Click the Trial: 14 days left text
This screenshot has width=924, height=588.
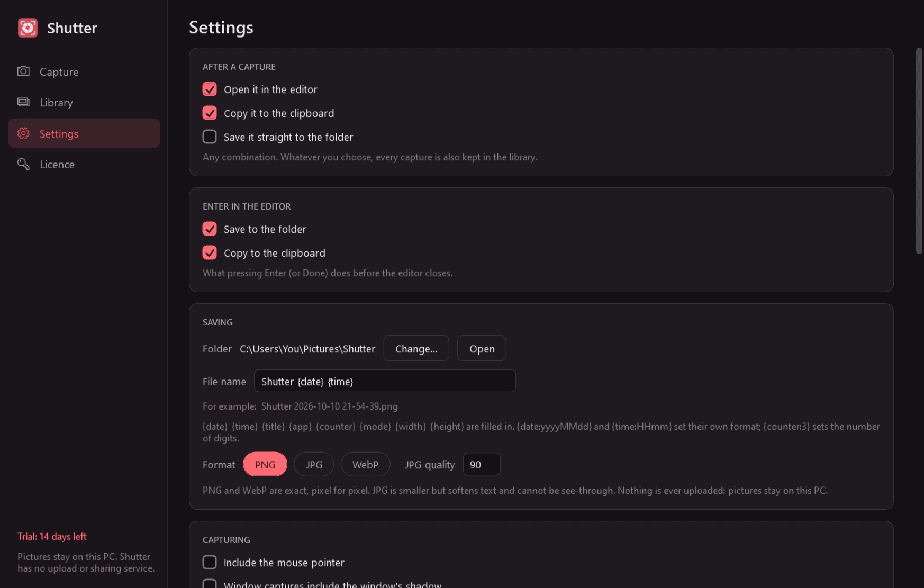(x=52, y=536)
